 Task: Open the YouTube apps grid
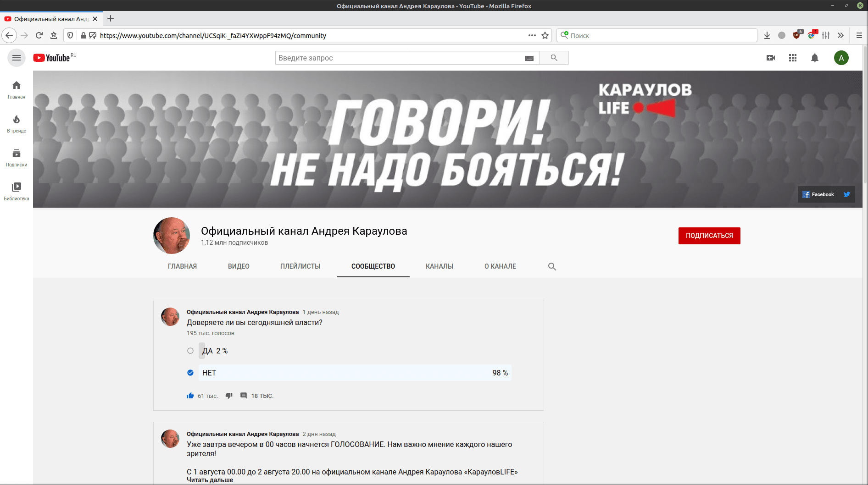coord(793,58)
